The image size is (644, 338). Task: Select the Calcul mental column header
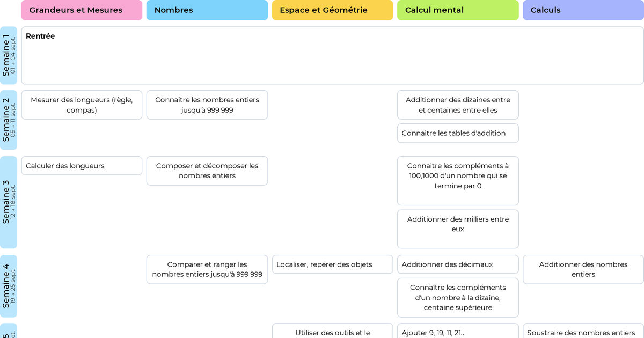(x=458, y=10)
